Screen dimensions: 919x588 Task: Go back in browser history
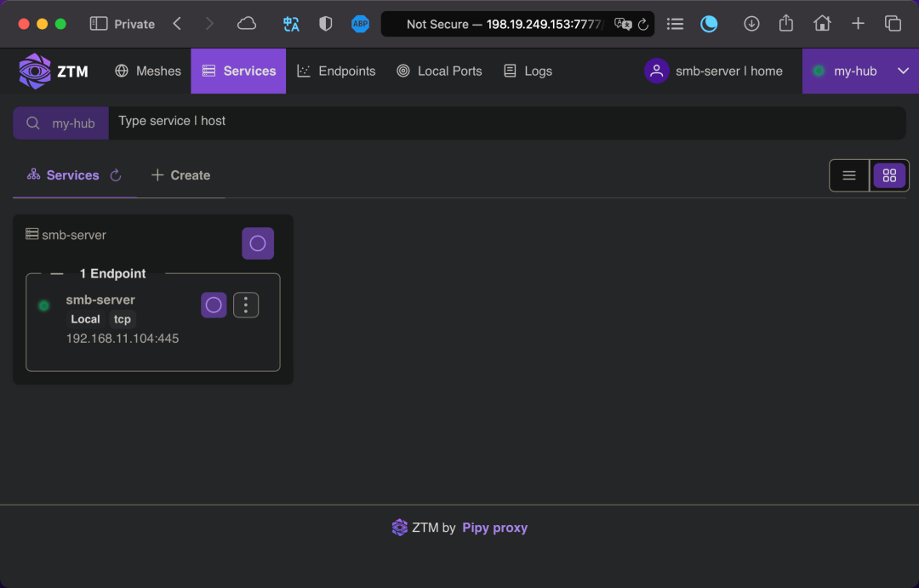177,24
